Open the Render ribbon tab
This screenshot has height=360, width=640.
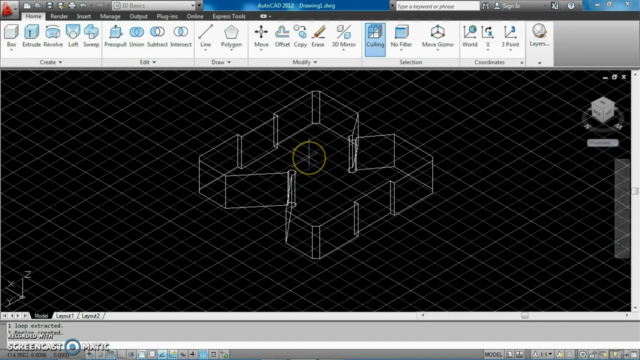59,16
